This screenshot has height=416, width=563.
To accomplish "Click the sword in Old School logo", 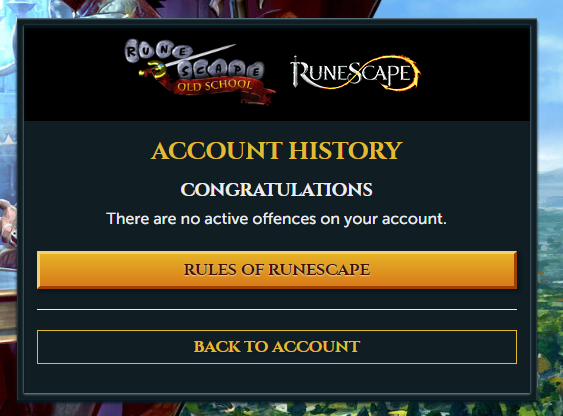I will pyautogui.click(x=187, y=60).
